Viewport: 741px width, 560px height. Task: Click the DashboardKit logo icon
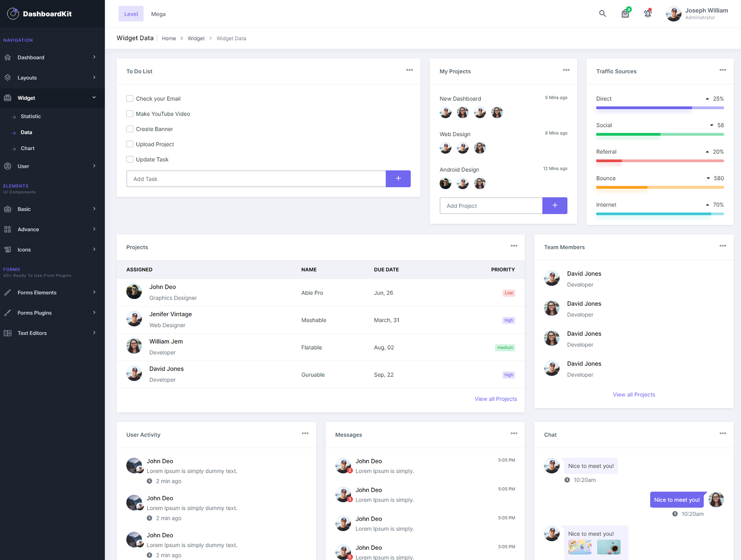[x=13, y=14]
